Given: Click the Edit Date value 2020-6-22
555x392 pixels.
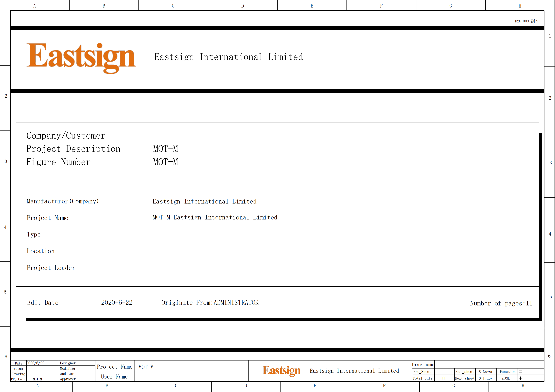Looking at the screenshot, I should pyautogui.click(x=117, y=303).
